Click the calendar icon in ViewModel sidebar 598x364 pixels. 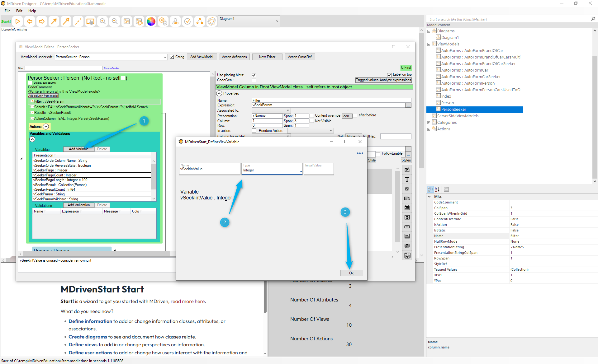[x=407, y=208]
